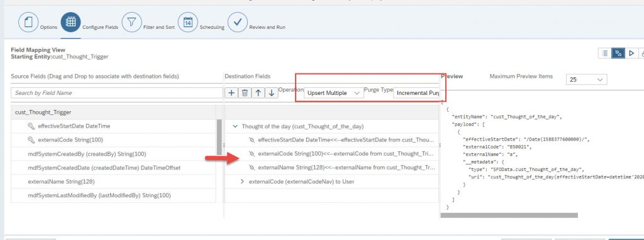Open the Purge Type dropdown
This screenshot has width=644, height=240.
coord(416,93)
